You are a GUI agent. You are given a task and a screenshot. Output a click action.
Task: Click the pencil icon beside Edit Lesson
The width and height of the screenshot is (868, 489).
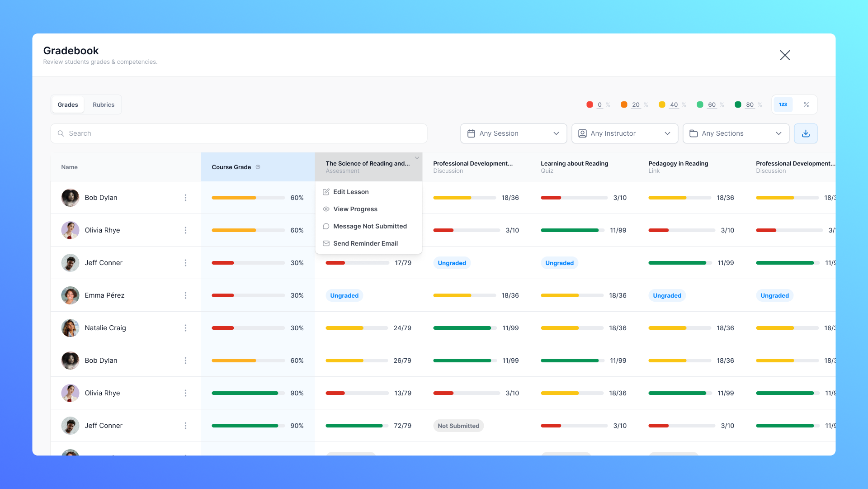[326, 192]
